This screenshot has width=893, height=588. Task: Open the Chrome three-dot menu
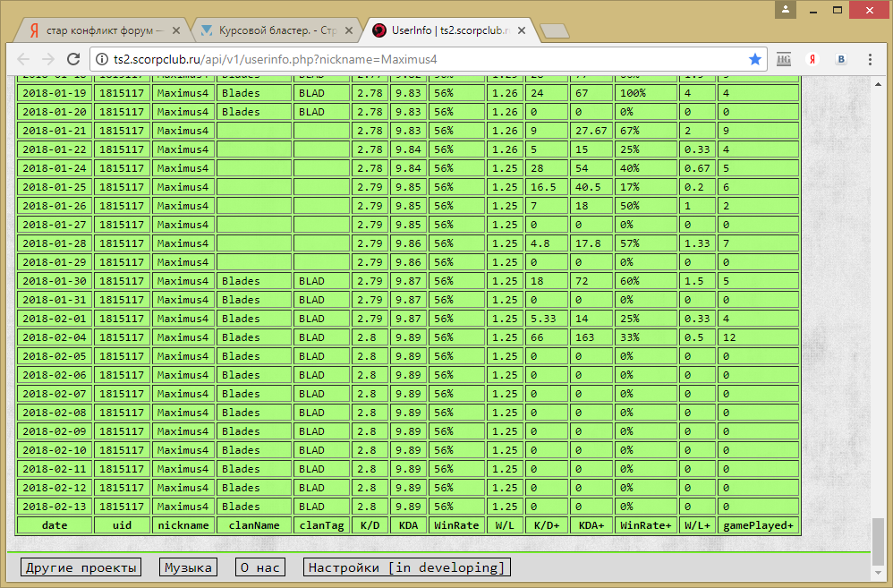click(870, 59)
